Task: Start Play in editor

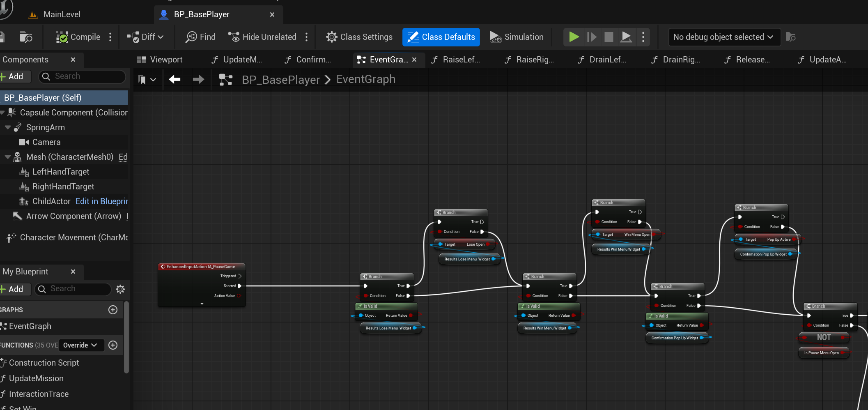Action: [574, 37]
